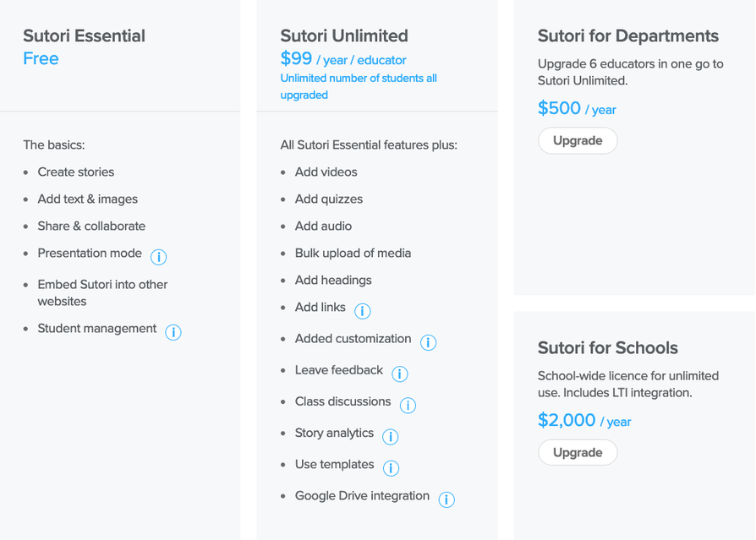
Task: Click the Sutori Unlimited plan heading
Action: (344, 35)
